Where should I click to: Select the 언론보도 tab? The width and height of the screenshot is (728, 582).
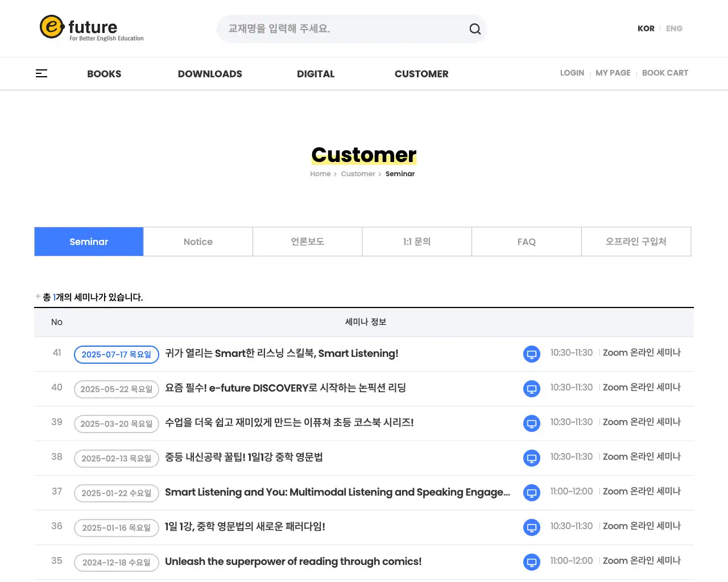308,242
